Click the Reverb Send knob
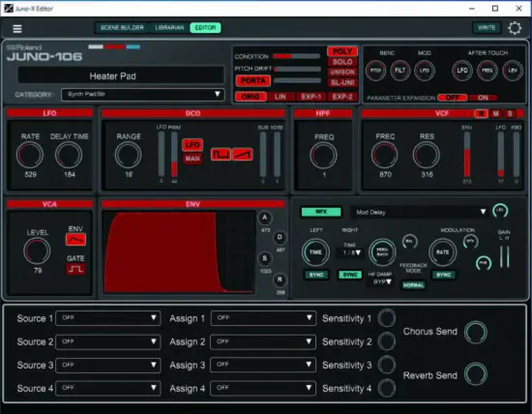 pos(475,373)
